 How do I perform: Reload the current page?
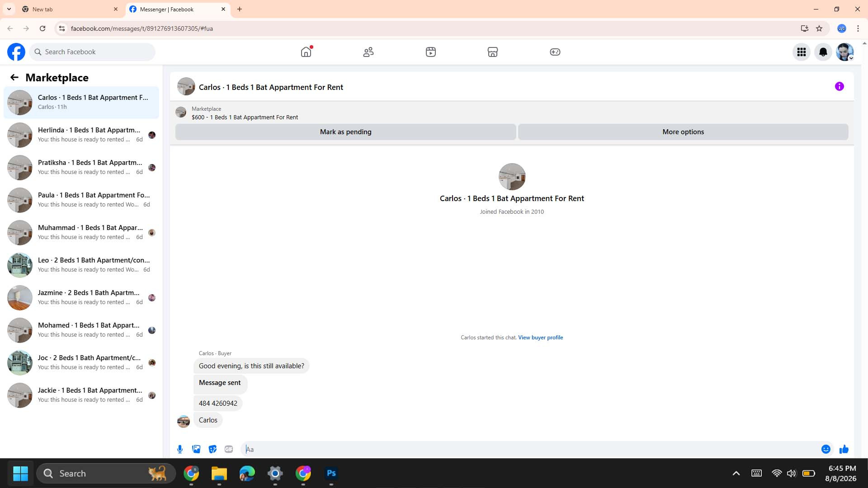coord(42,28)
